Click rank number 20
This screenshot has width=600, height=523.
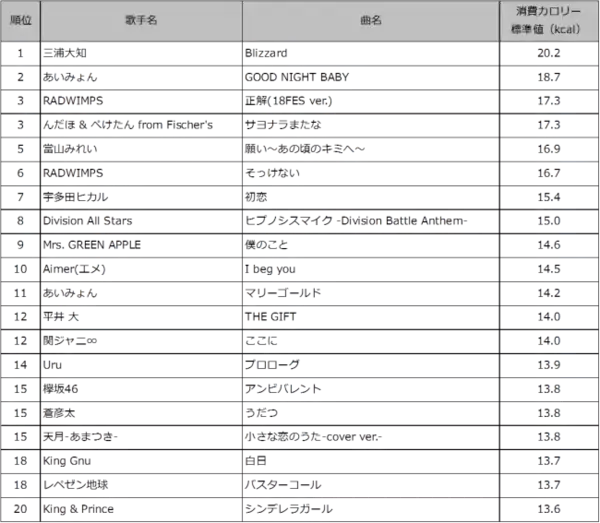pos(20,509)
